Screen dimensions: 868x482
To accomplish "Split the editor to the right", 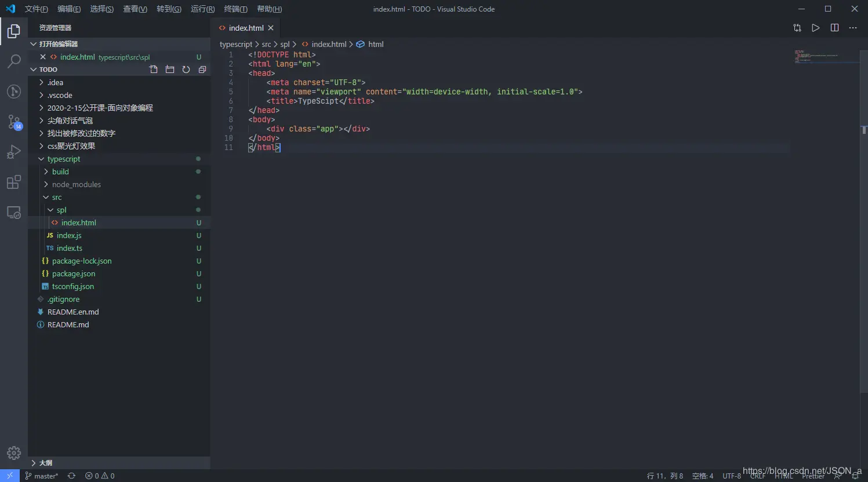I will coord(834,28).
